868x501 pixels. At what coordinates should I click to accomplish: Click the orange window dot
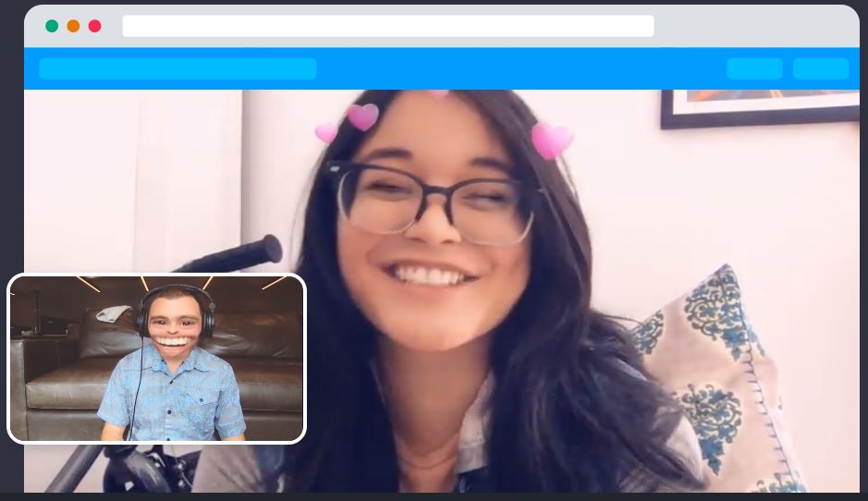[x=73, y=26]
